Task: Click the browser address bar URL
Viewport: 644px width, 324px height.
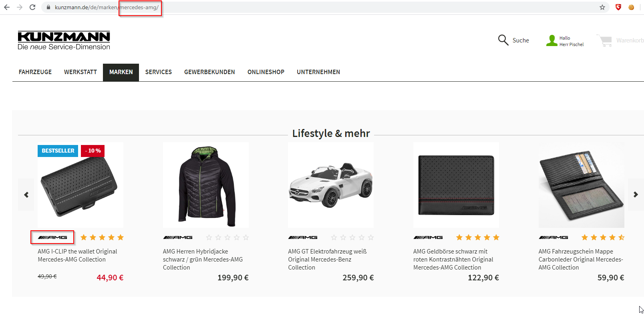Action: (x=107, y=7)
